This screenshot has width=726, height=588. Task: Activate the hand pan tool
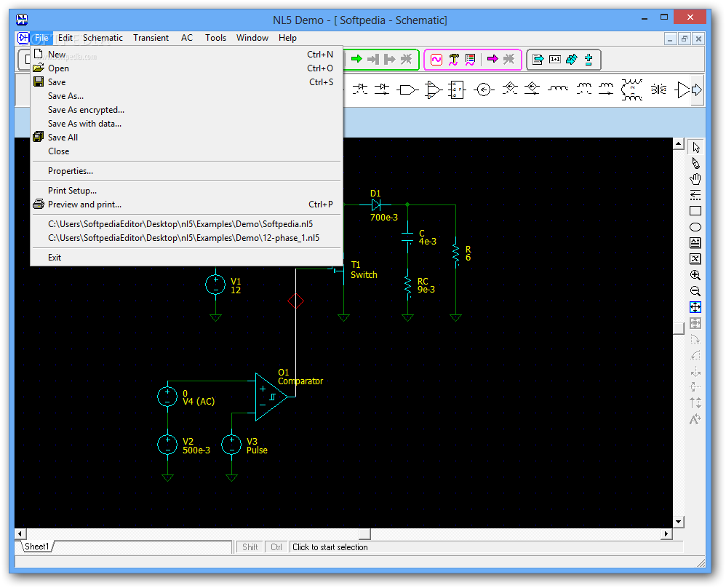pyautogui.click(x=695, y=179)
